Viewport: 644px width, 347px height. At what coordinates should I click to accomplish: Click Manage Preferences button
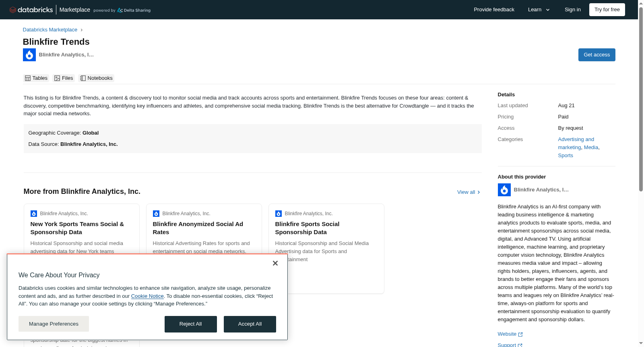[54, 324]
